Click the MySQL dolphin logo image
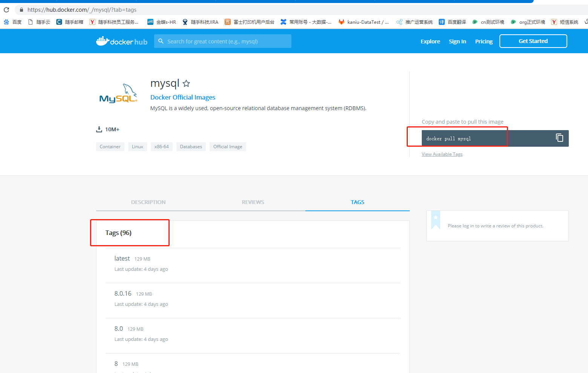The image size is (588, 373). (118, 94)
